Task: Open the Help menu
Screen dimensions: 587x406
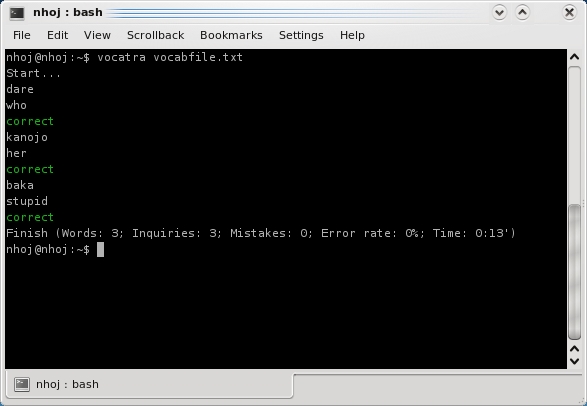Action: 352,35
